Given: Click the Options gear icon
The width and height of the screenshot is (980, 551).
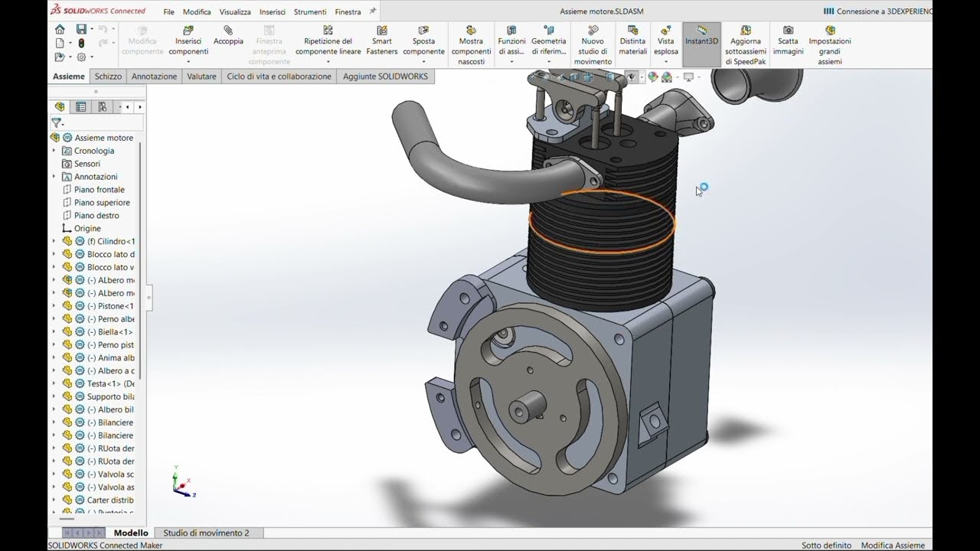Looking at the screenshot, I should point(81,57).
